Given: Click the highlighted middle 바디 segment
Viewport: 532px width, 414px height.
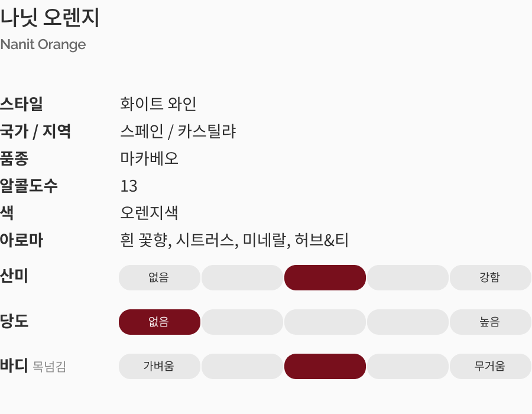Looking at the screenshot, I should [325, 367].
